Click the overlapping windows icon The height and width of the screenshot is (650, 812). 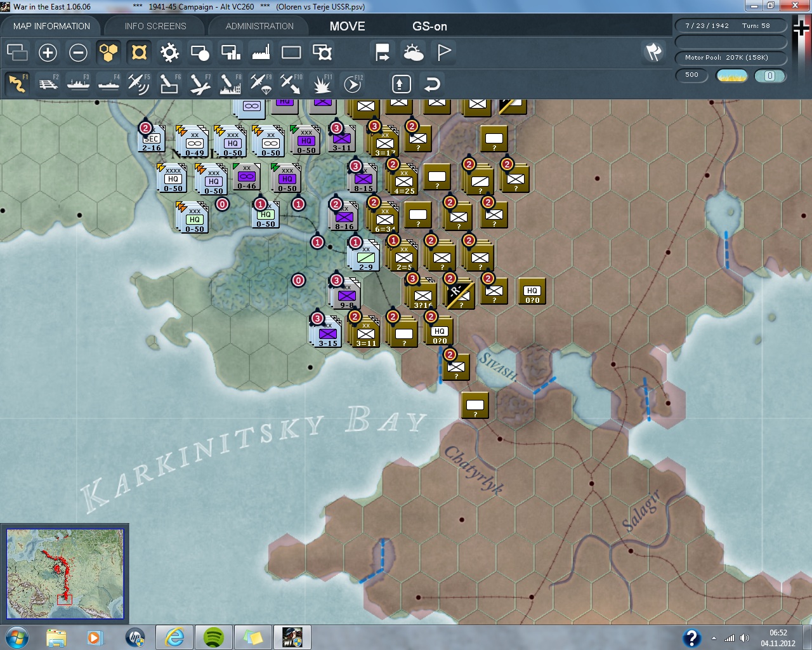point(17,52)
